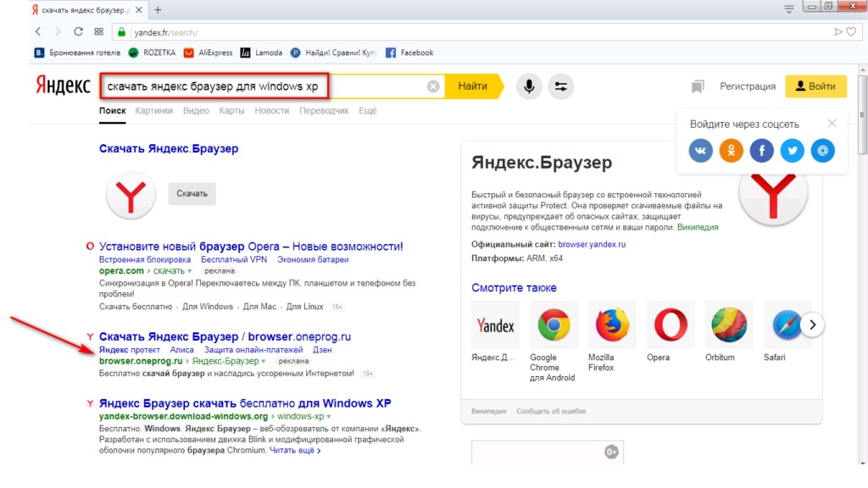Open the AliExpress bookmark
This screenshot has height=488, width=868.
(x=209, y=53)
